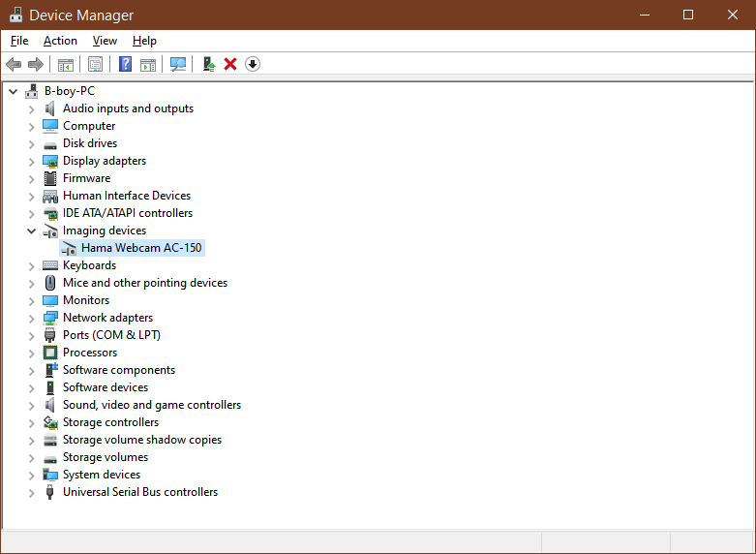Click the Human Interface Devices icon
756x554 pixels.
coord(50,196)
